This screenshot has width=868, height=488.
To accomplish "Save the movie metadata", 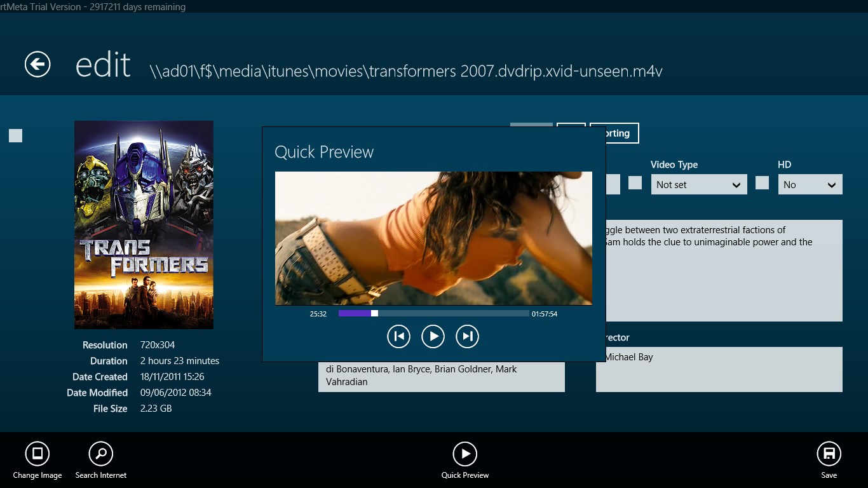I will click(829, 454).
